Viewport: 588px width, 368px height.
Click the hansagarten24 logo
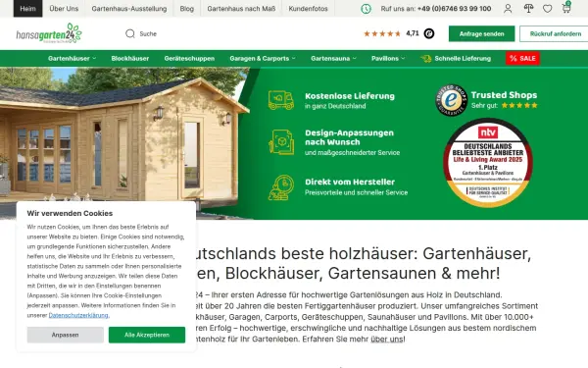point(49,33)
